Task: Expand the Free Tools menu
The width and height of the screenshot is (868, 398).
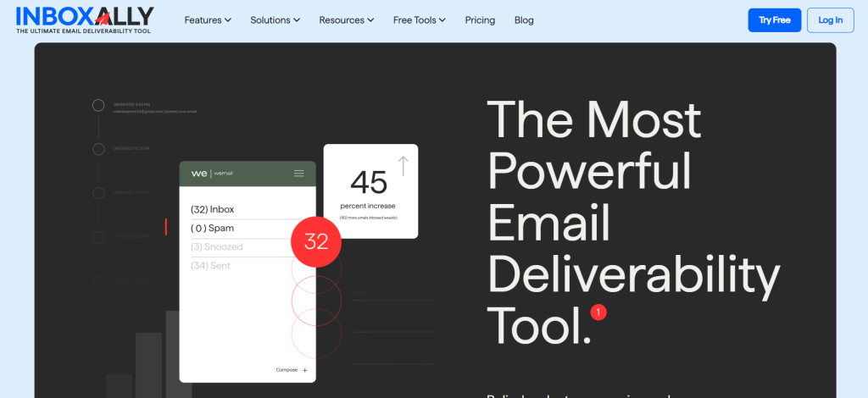Action: tap(419, 20)
